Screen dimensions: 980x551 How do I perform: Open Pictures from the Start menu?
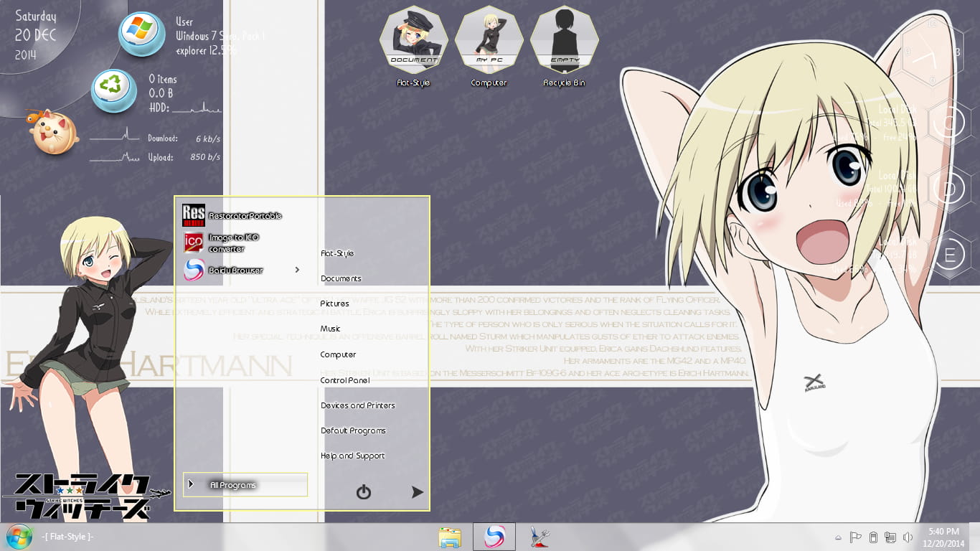[x=335, y=303]
